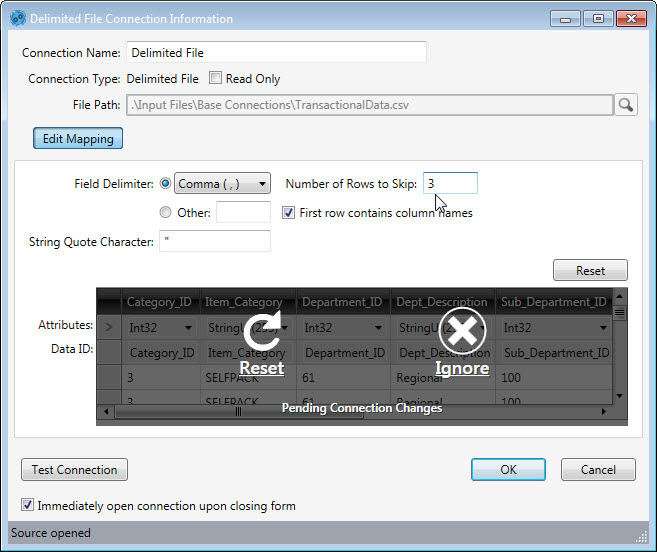This screenshot has height=552, width=657.
Task: Select the Comma field delimiter radio button
Action: [x=166, y=184]
